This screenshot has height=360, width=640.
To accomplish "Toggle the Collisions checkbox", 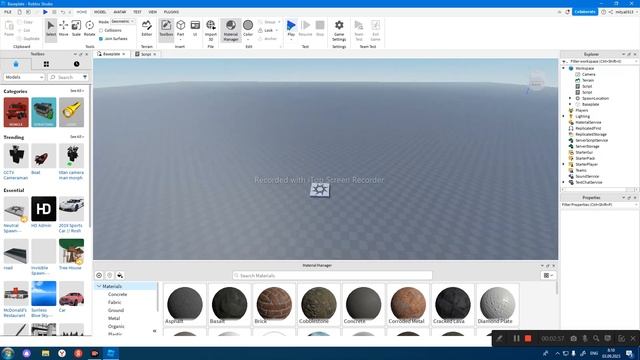I will tap(101, 30).
